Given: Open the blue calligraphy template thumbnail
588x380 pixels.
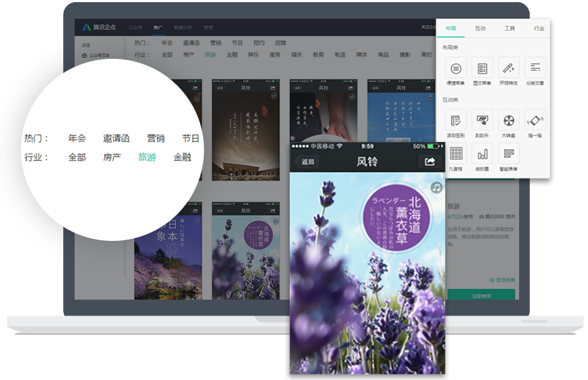Looking at the screenshot, I should [x=401, y=110].
